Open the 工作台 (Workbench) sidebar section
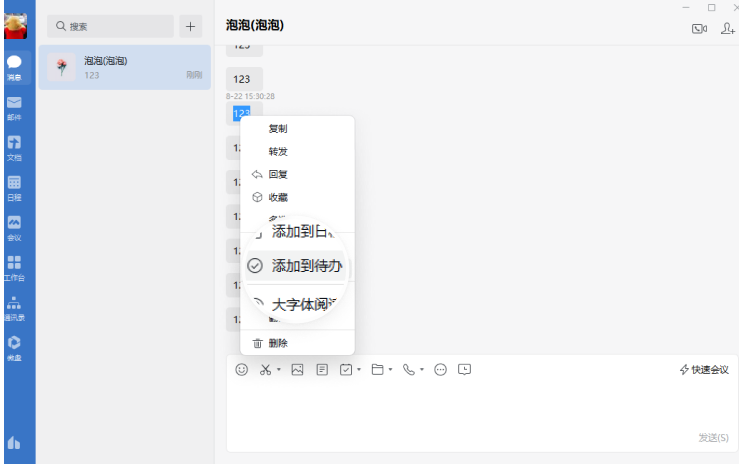The image size is (747, 467). point(14,266)
